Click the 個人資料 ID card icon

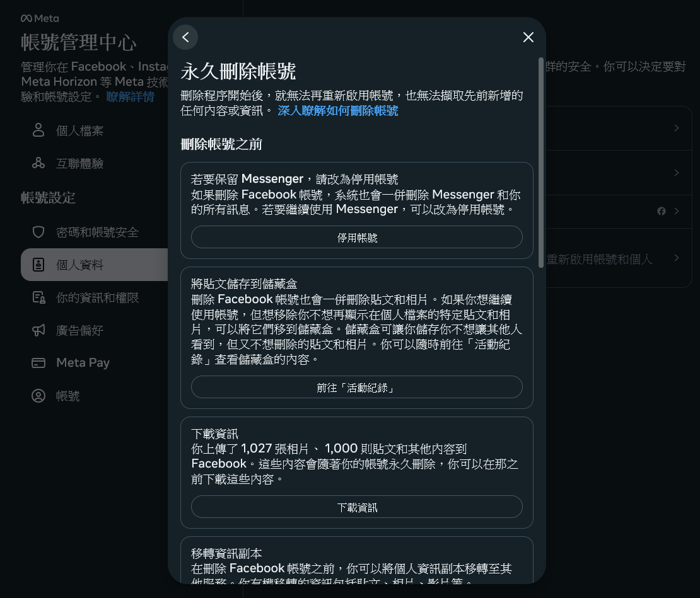[x=38, y=265]
